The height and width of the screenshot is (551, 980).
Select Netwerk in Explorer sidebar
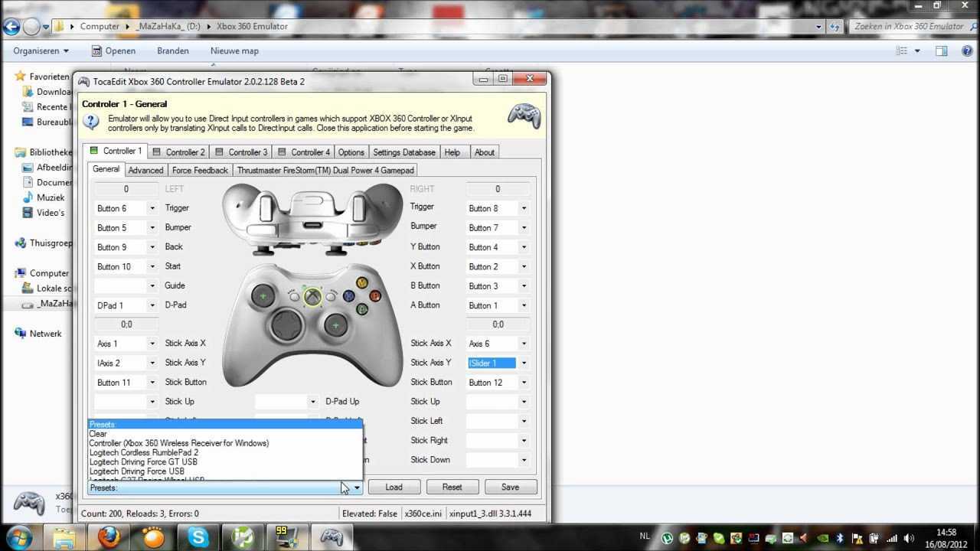(x=40, y=334)
